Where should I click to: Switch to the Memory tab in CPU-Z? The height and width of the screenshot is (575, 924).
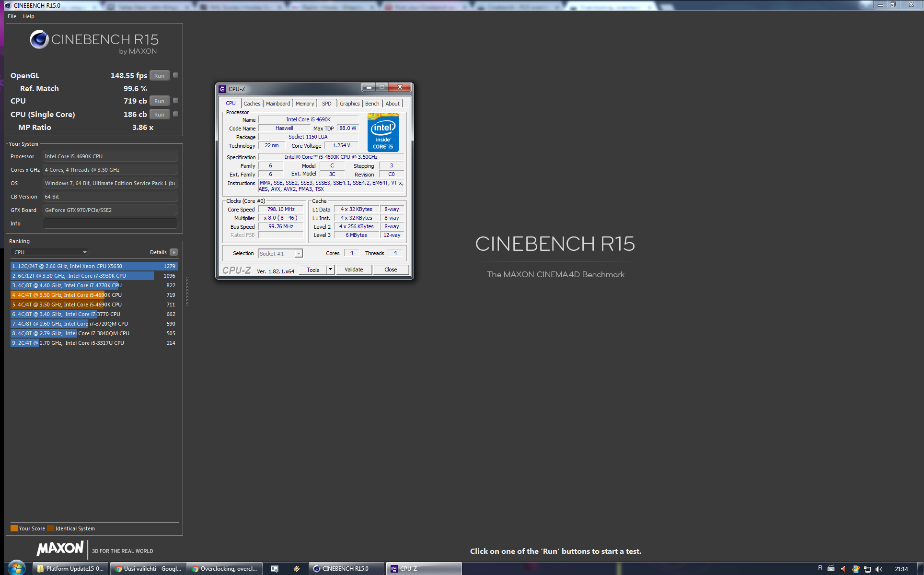click(x=305, y=104)
